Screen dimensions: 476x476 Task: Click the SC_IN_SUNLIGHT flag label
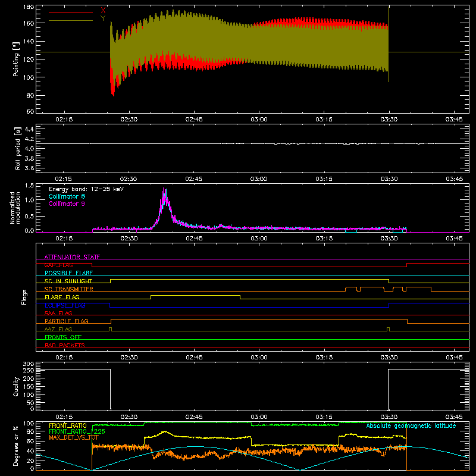[x=68, y=281]
